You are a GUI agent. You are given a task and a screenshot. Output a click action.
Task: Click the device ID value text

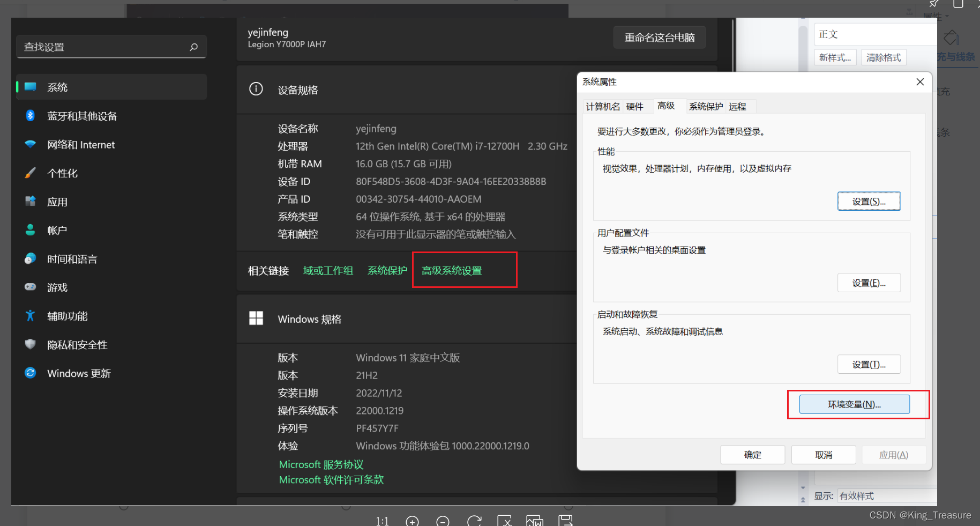451,182
